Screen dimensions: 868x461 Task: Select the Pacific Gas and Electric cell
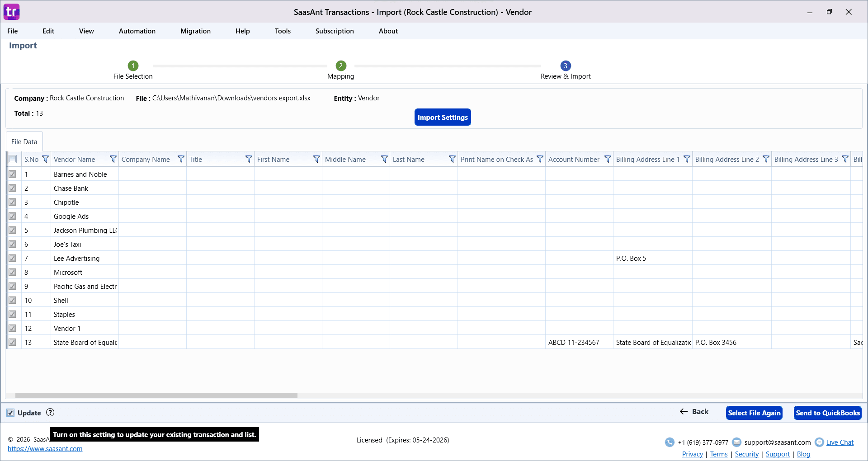(85, 286)
